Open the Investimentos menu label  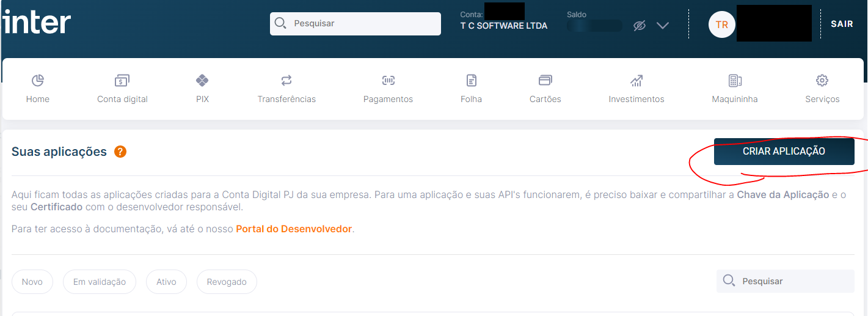coord(636,99)
